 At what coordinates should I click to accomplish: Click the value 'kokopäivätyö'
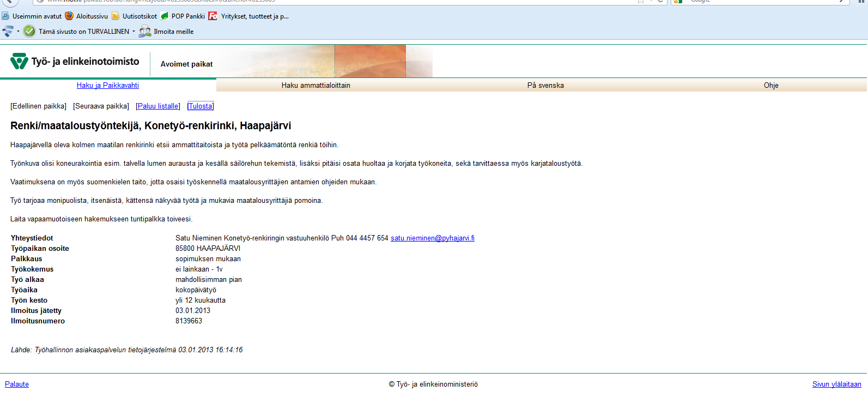point(196,290)
